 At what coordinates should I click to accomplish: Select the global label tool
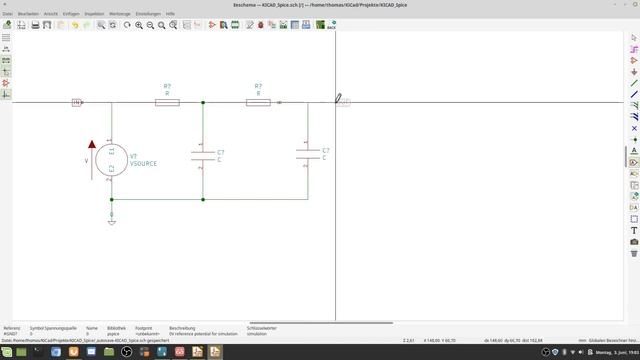634,162
